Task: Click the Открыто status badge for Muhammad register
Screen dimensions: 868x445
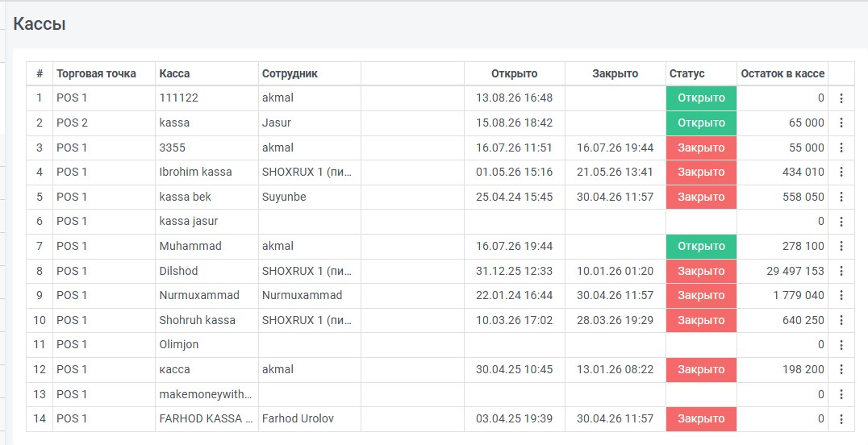Action: click(x=701, y=247)
